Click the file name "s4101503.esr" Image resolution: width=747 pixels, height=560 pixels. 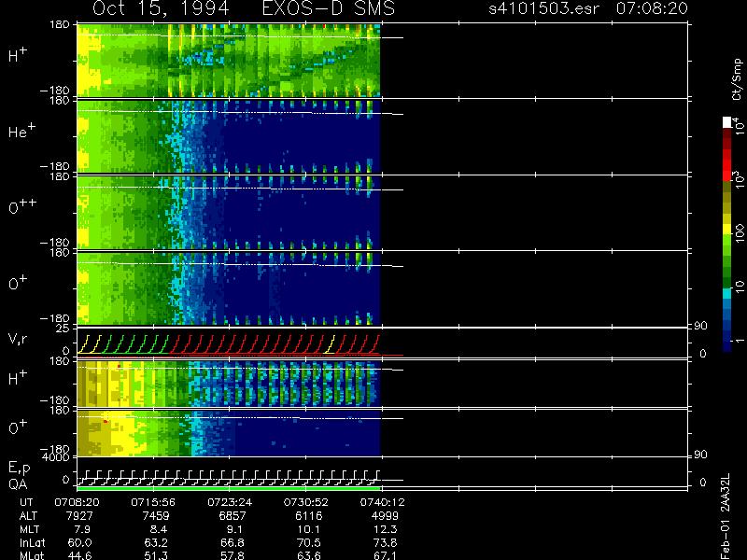click(543, 8)
